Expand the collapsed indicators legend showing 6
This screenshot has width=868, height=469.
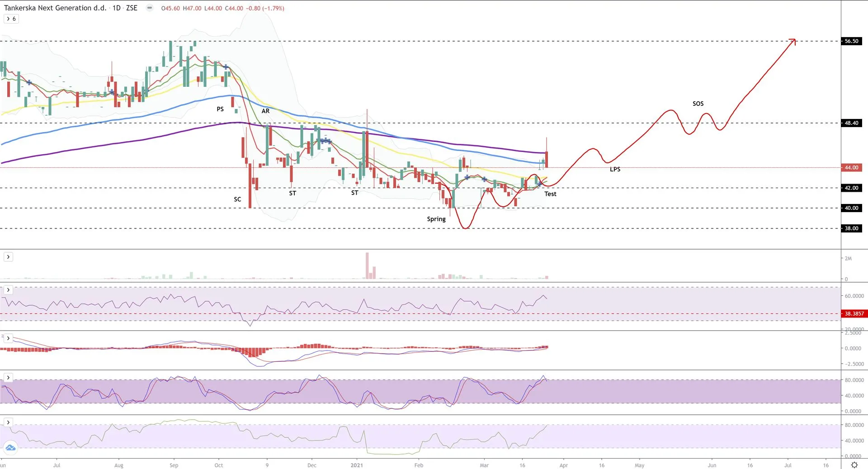click(x=11, y=19)
